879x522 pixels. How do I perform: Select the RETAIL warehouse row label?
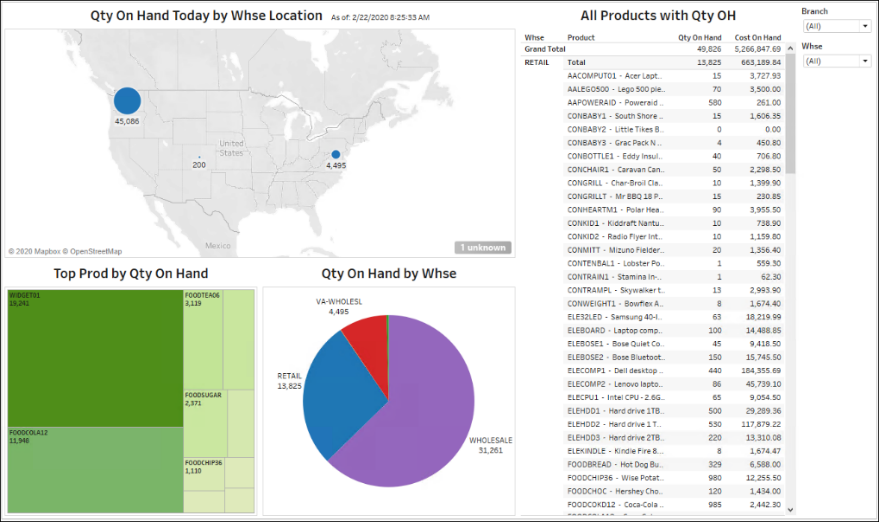click(x=536, y=63)
